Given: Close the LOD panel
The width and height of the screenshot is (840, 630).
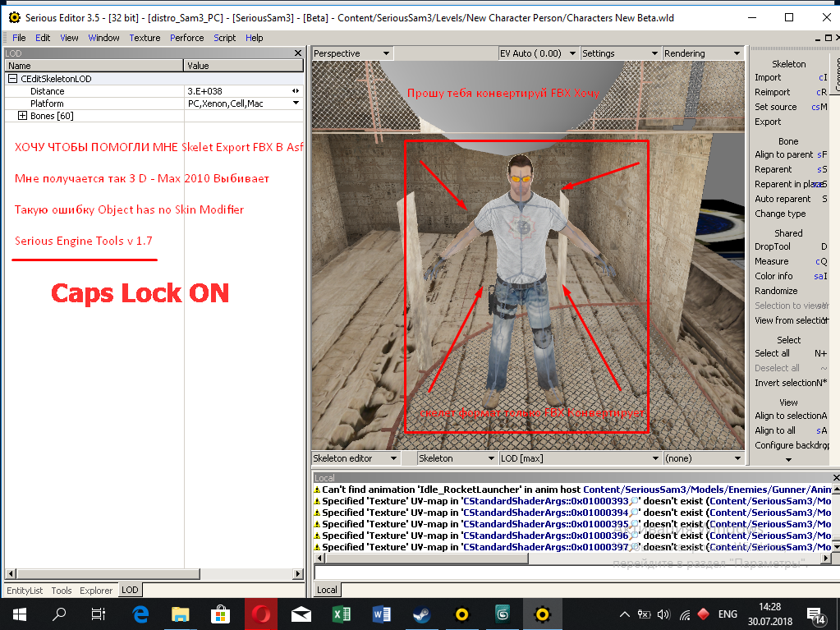Looking at the screenshot, I should tap(298, 53).
